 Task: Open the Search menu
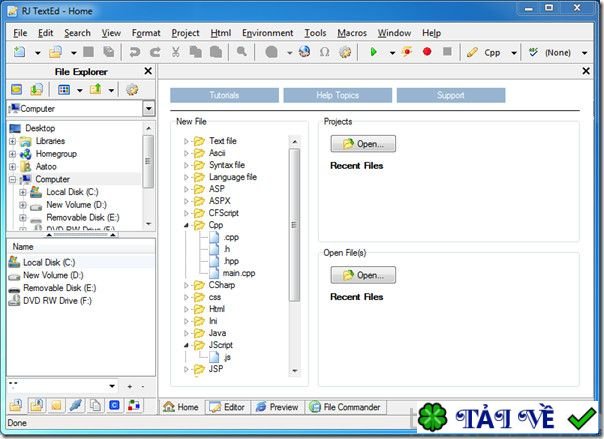[77, 33]
